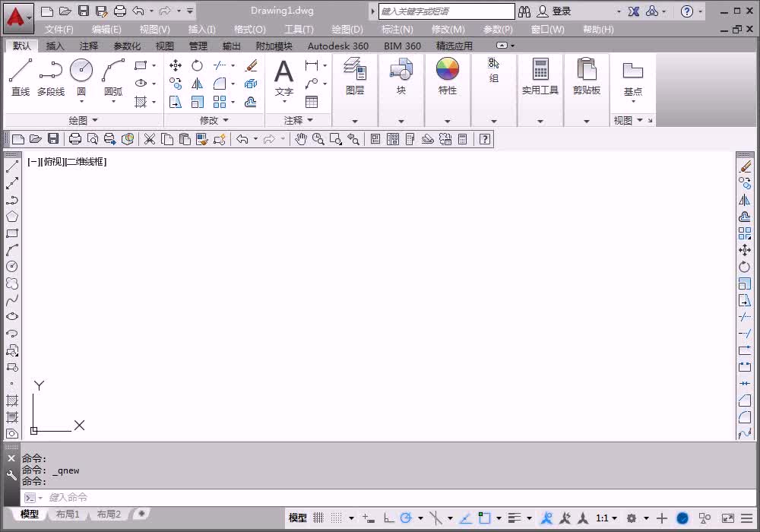Open the 图层 layers panel
Image resolution: width=760 pixels, height=532 pixels.
click(x=355, y=76)
